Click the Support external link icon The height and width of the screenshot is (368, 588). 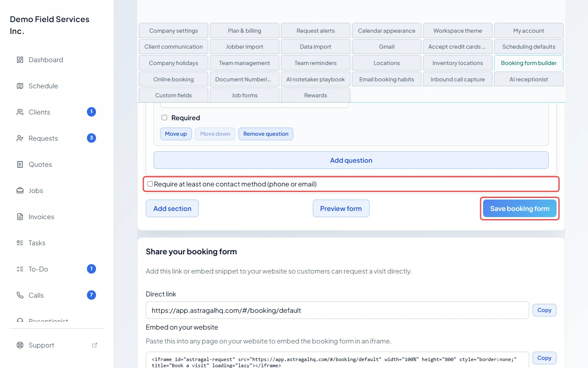(x=95, y=345)
